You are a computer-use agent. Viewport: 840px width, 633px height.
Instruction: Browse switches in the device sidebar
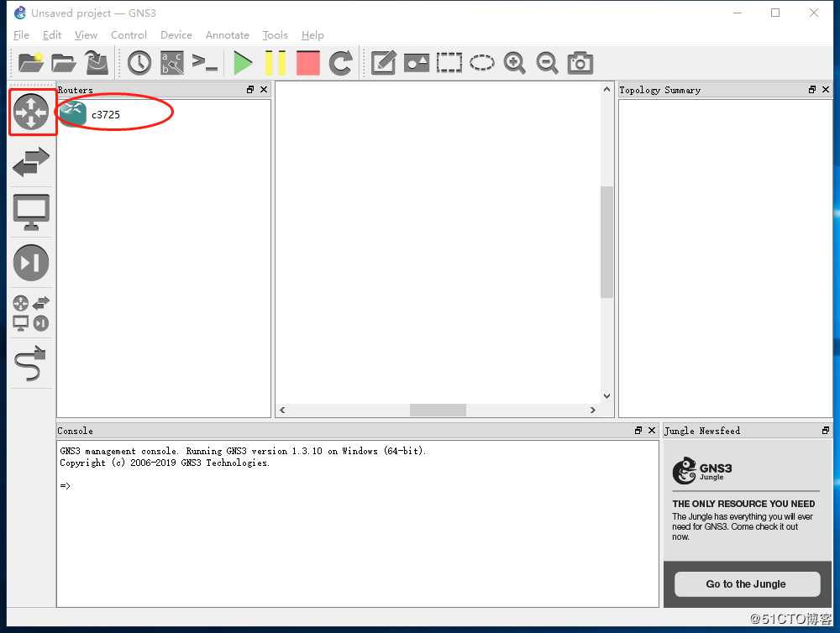tap(31, 162)
